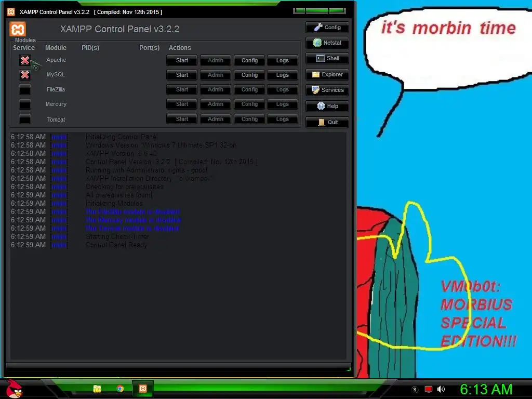Quit the XAMPP Control Panel
Image resolution: width=532 pixels, height=399 pixels.
click(x=327, y=122)
